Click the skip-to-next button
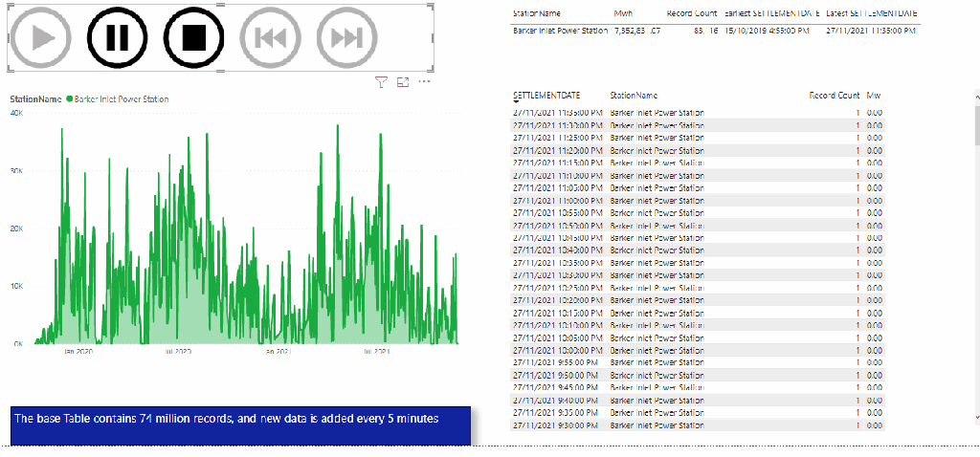 click(346, 37)
